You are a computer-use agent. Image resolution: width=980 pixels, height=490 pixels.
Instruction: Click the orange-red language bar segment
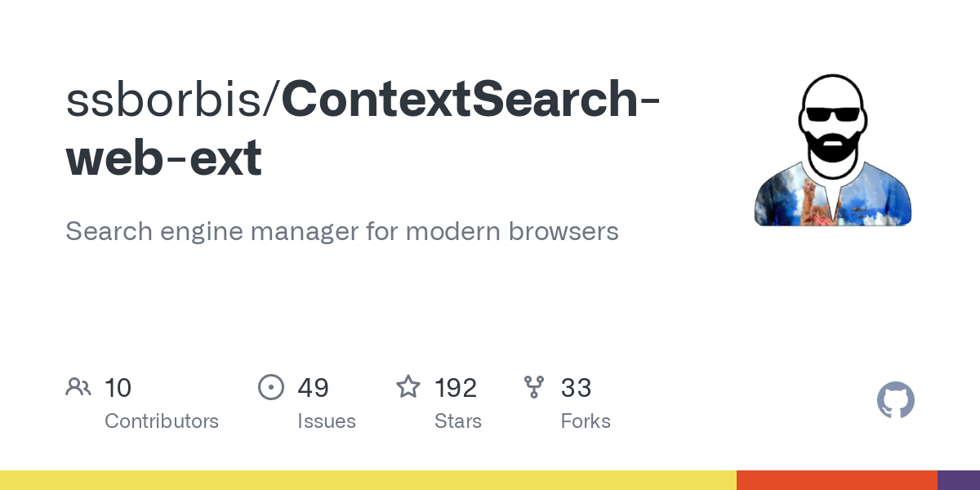coord(836,480)
